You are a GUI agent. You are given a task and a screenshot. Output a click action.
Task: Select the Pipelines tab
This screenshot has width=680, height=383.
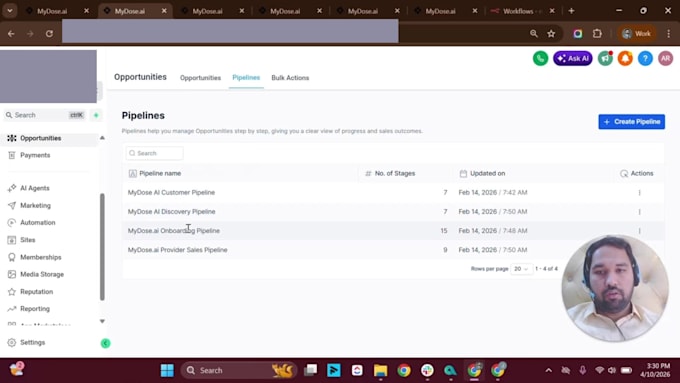[x=246, y=78]
